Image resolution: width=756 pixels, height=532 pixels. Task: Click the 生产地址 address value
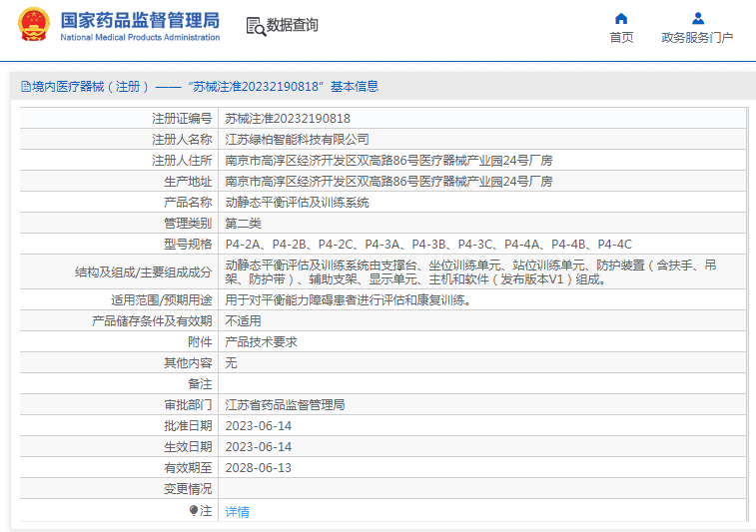point(388,182)
